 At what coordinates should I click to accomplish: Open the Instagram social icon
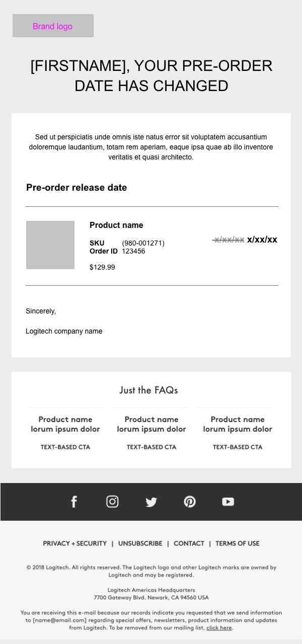112,502
